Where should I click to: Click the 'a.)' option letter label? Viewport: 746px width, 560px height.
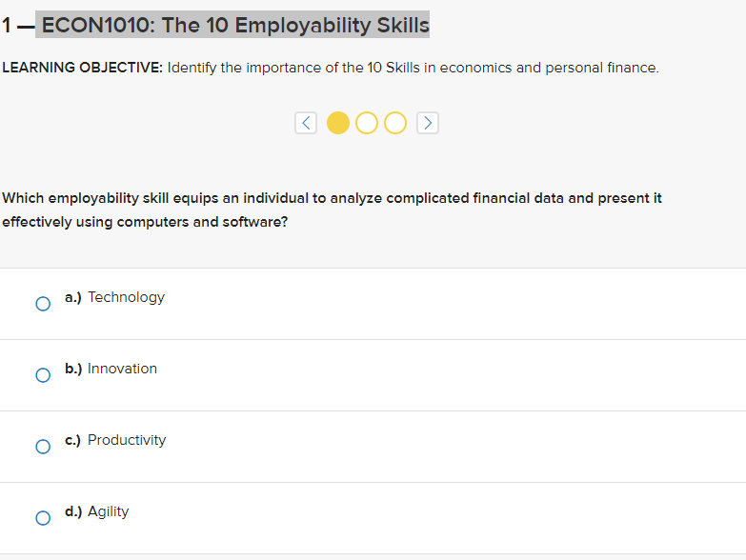pyautogui.click(x=73, y=297)
